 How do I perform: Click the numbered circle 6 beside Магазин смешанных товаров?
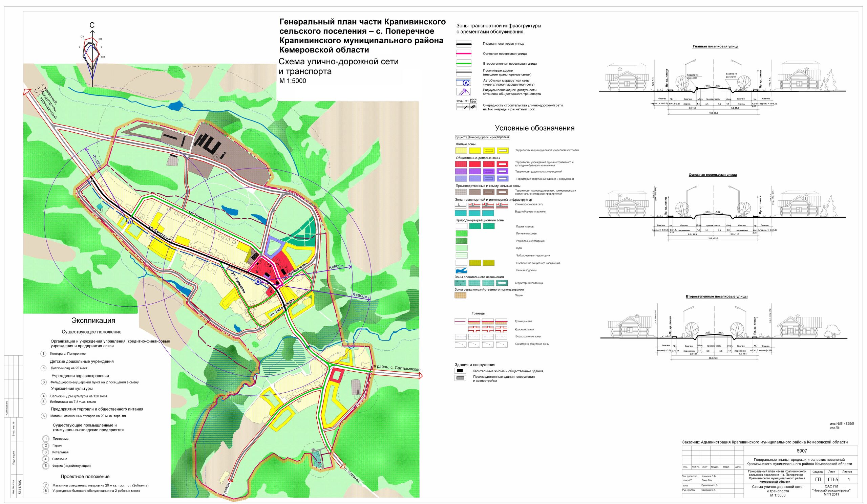(43, 416)
